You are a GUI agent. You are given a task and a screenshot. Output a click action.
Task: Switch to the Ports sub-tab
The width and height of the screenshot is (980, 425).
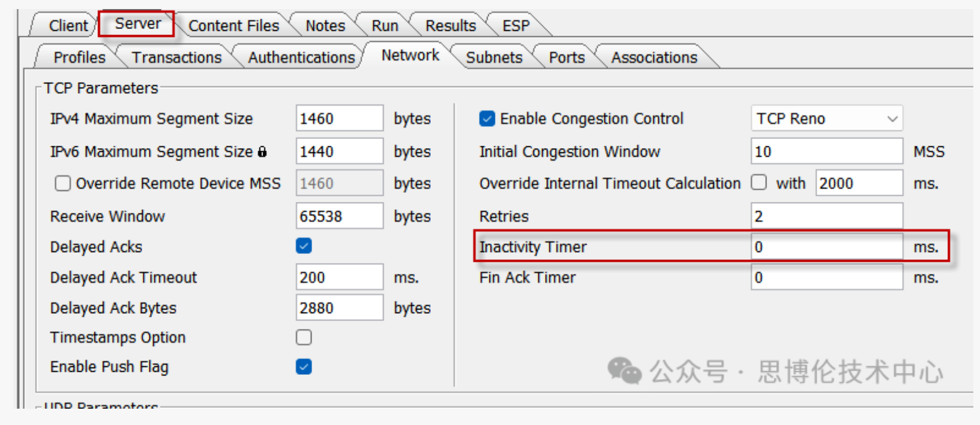pos(566,57)
